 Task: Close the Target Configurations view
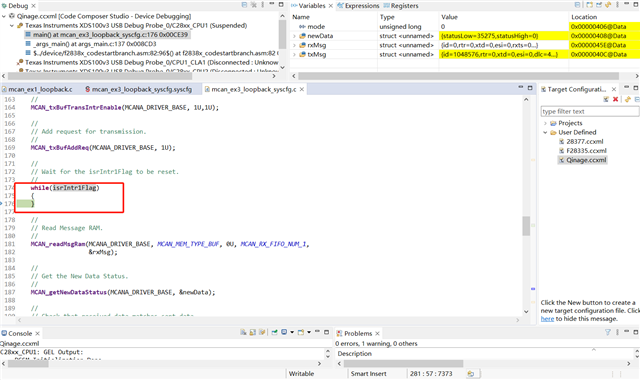click(x=613, y=89)
